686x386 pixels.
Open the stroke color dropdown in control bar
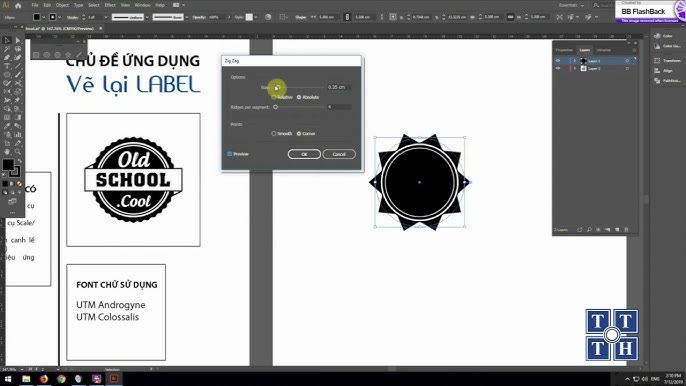[60, 17]
